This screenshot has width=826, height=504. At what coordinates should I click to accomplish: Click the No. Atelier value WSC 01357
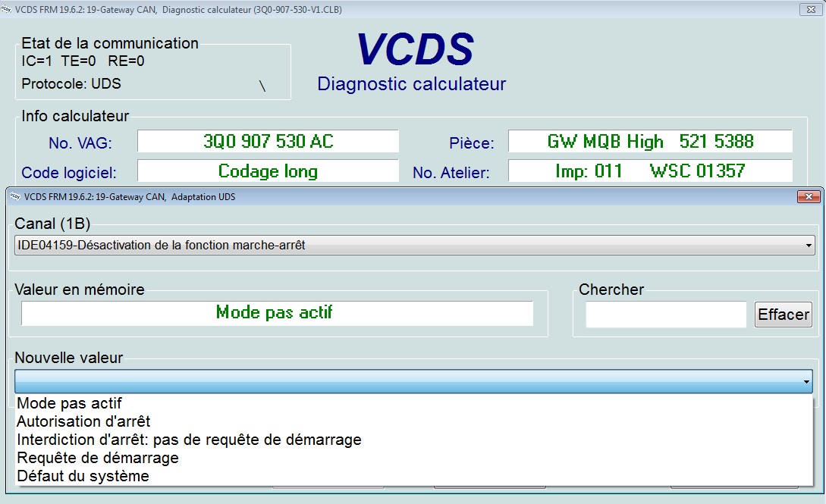(x=650, y=171)
